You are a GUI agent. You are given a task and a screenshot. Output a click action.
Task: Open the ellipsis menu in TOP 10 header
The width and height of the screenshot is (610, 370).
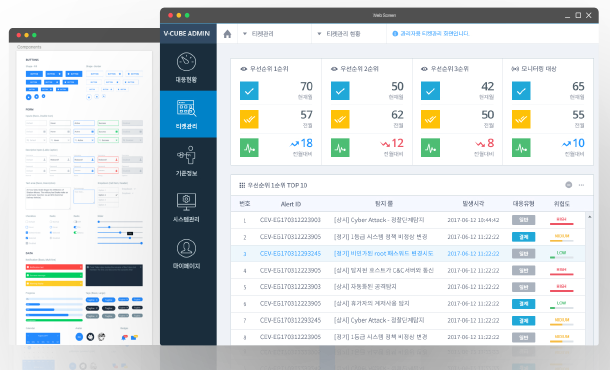(581, 185)
